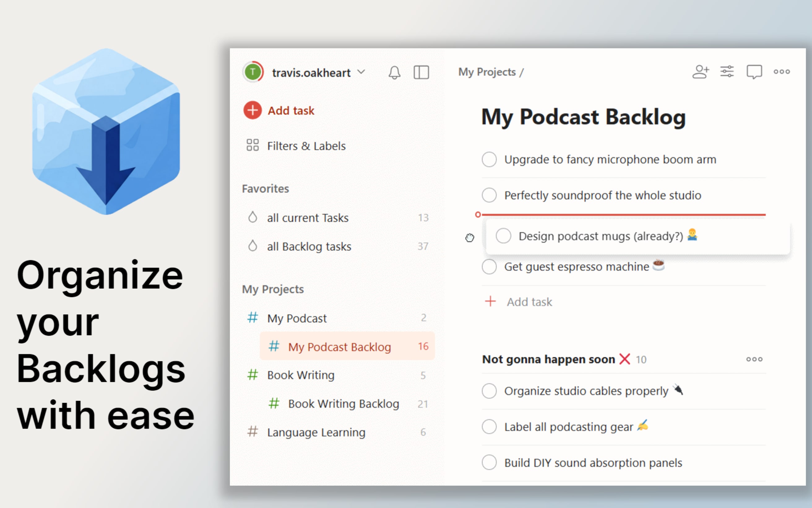Click the hash icon beside My Podcast Backlog
Viewport: 812px width, 508px height.
(x=274, y=346)
